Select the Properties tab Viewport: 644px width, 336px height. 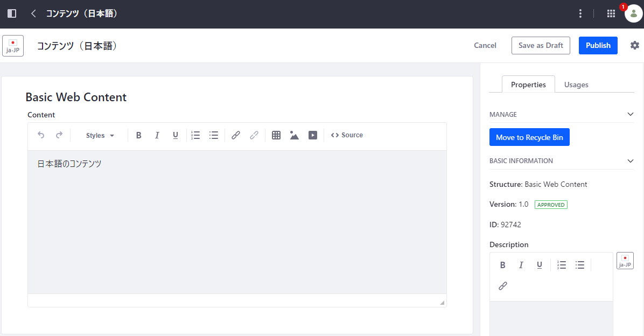tap(528, 85)
